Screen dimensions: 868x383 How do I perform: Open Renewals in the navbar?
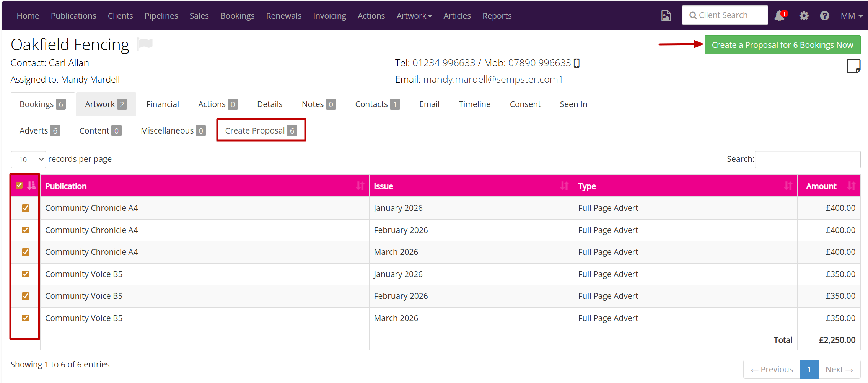(283, 16)
